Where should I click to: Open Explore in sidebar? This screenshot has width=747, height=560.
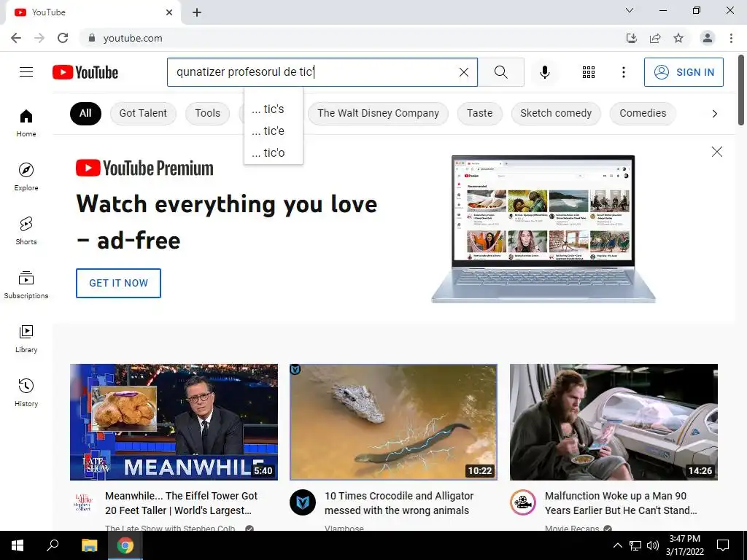pos(26,176)
